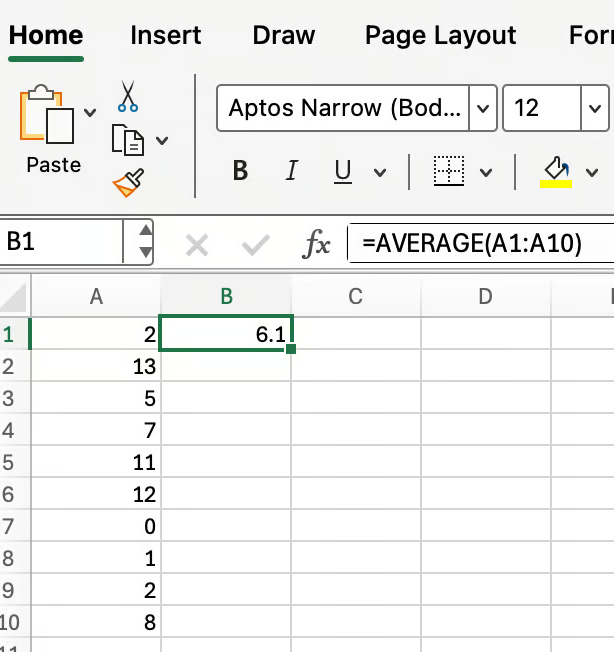Select the column B header

click(226, 296)
